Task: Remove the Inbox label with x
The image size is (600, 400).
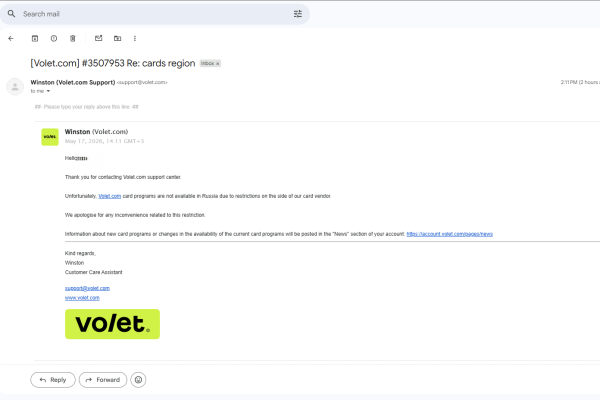Action: [x=218, y=64]
